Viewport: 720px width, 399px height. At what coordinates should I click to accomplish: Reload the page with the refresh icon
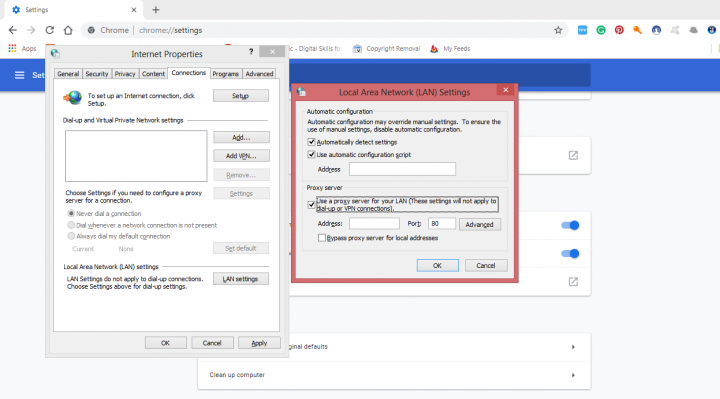50,30
